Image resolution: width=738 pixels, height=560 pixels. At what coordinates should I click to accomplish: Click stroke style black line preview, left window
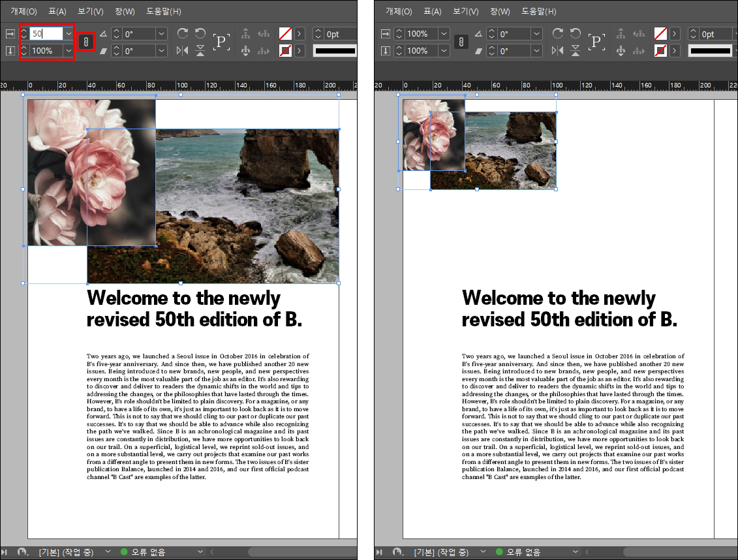click(335, 51)
